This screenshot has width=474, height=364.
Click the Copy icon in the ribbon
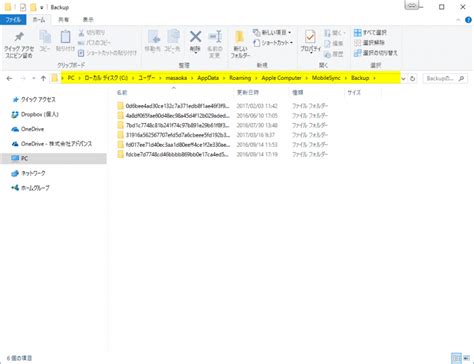(x=45, y=37)
